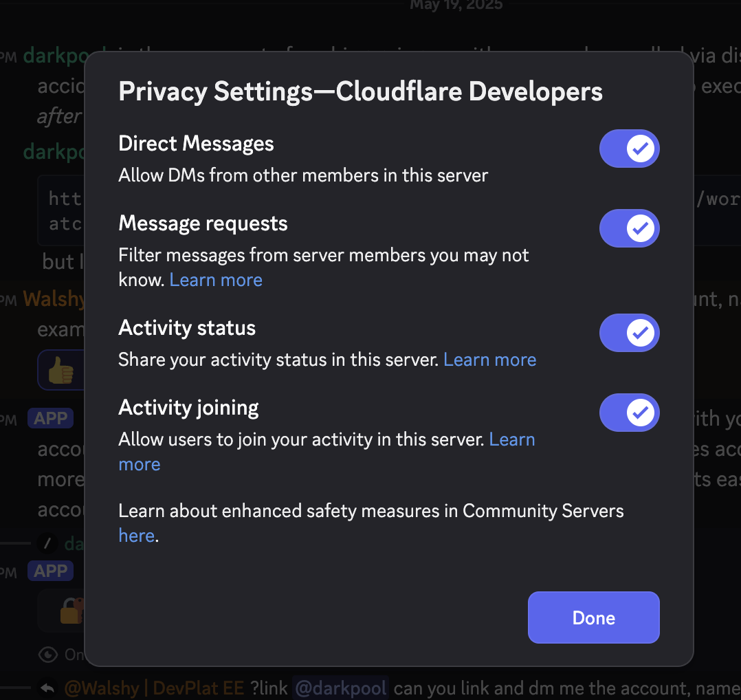Click the upper APP bot badge
The width and height of the screenshot is (741, 700).
tap(50, 417)
